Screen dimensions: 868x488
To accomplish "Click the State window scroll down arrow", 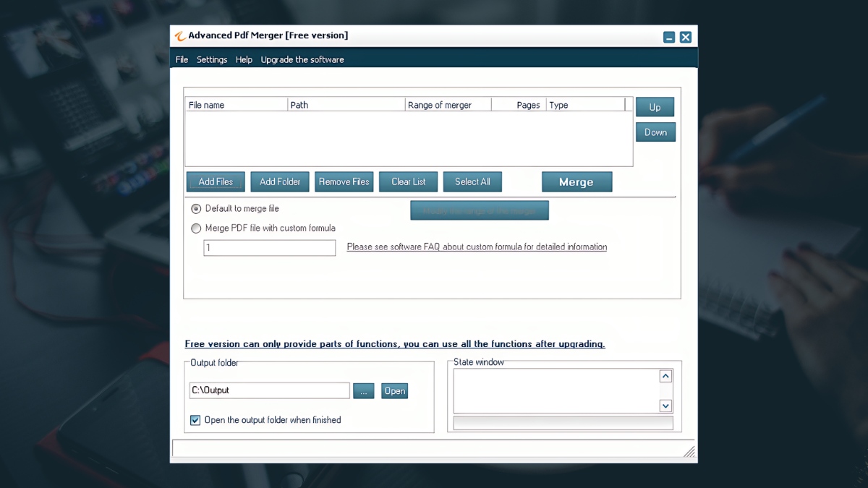I will (665, 406).
